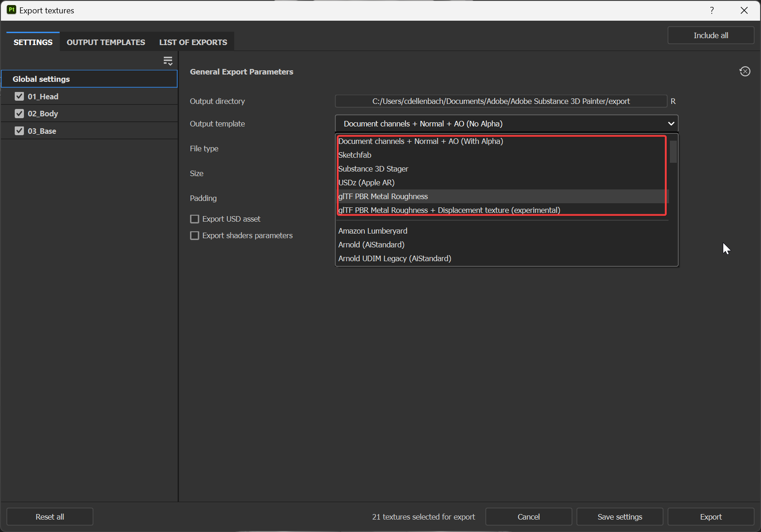Open the filter menu above the texture set list

[x=168, y=60]
